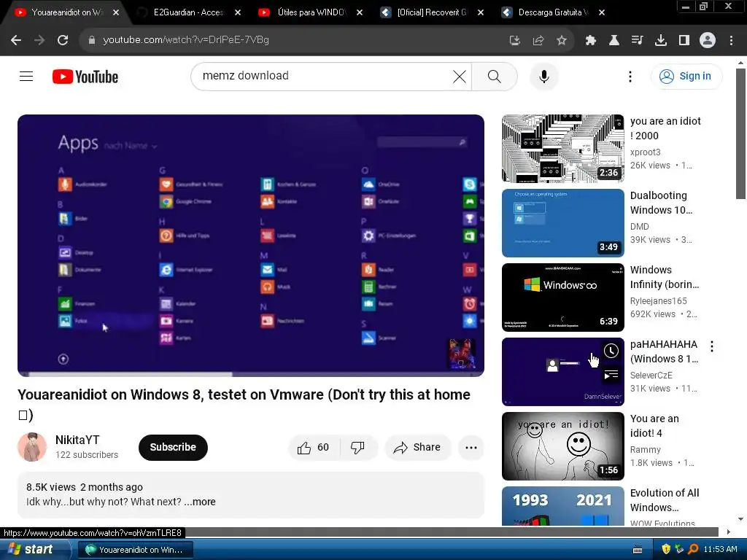The height and width of the screenshot is (560, 747).
Task: Click the lock icon in address bar
Action: coord(92,40)
